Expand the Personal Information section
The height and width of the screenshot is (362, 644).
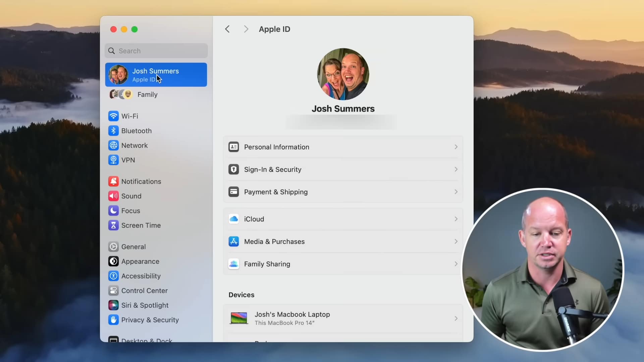click(343, 147)
